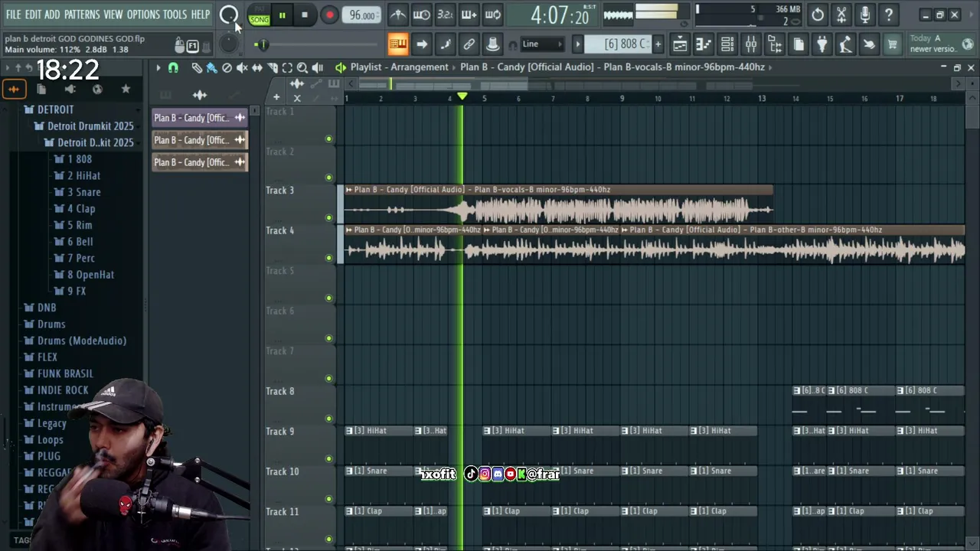
Task: Open the content library shop cart icon
Action: click(892, 44)
